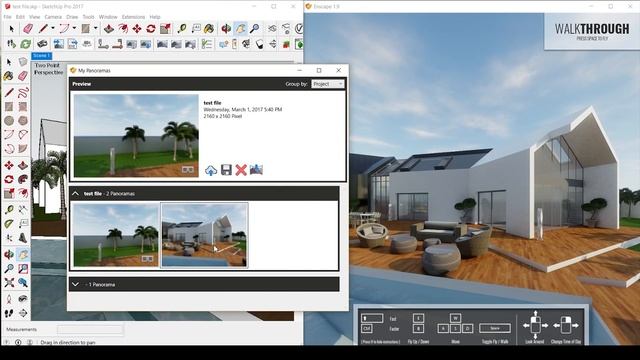This screenshot has width=640, height=360.
Task: Click the Zoom Window tool in left palette
Action: click(x=23, y=268)
